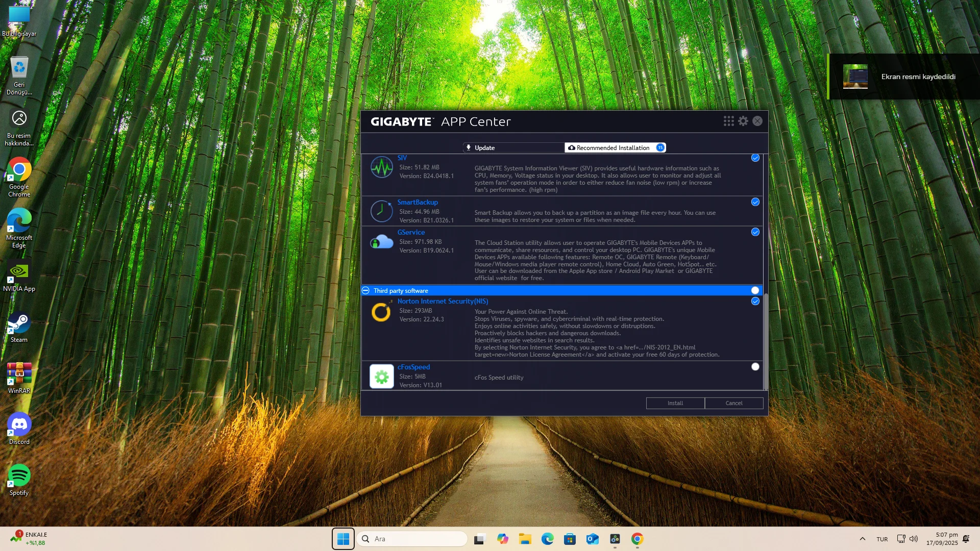Click the cFosSpeed green gear icon

pos(381,377)
